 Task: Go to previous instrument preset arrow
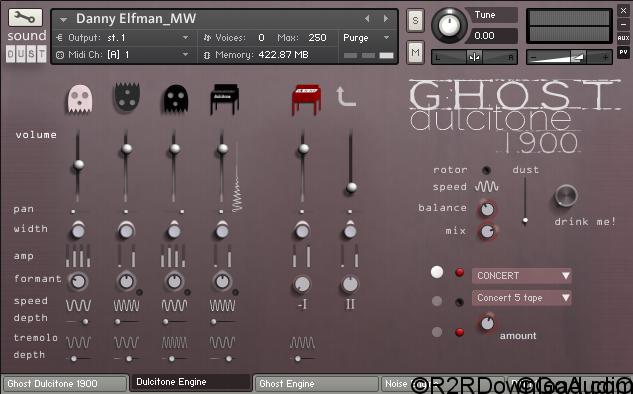[x=367, y=19]
